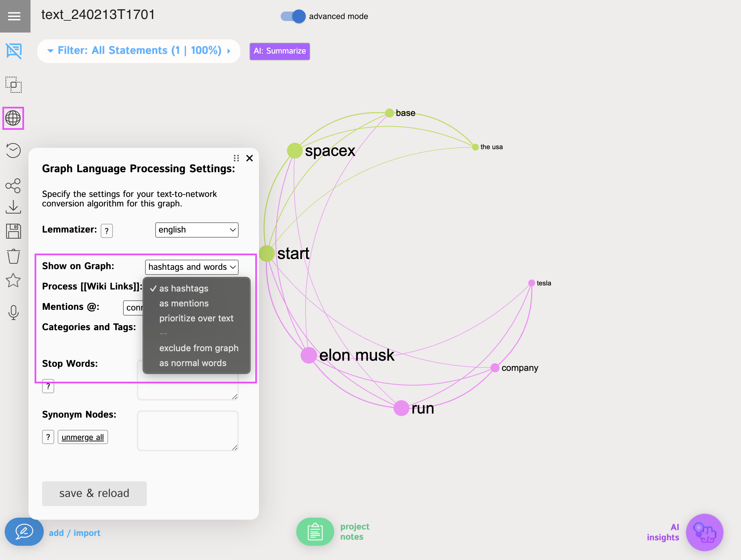Select the 'the usa' node
Viewport: 741px width, 560px height.
coord(475,147)
